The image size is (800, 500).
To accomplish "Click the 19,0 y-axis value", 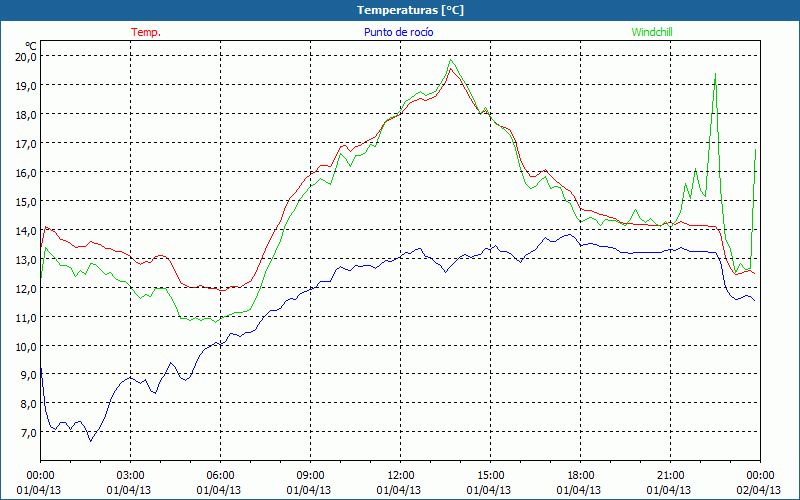I will click(x=26, y=86).
